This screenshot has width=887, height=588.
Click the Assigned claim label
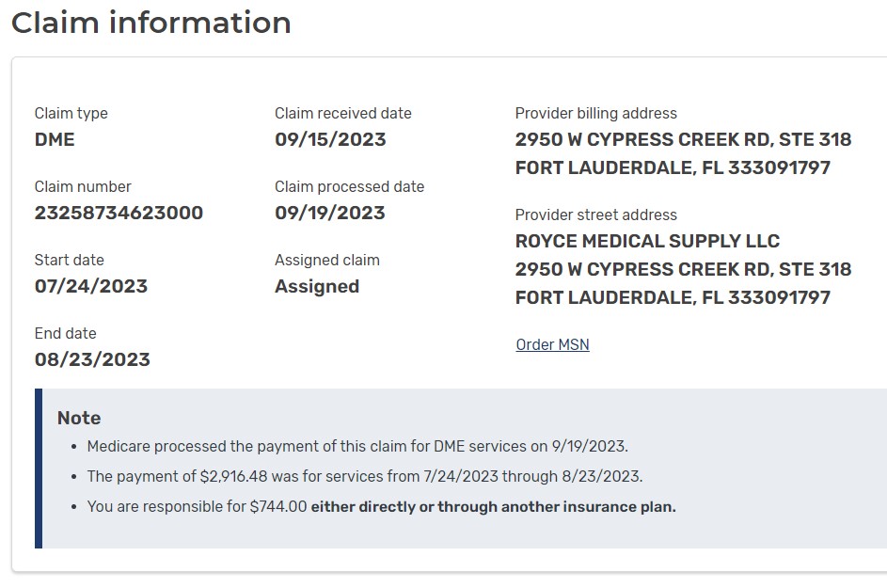point(327,260)
